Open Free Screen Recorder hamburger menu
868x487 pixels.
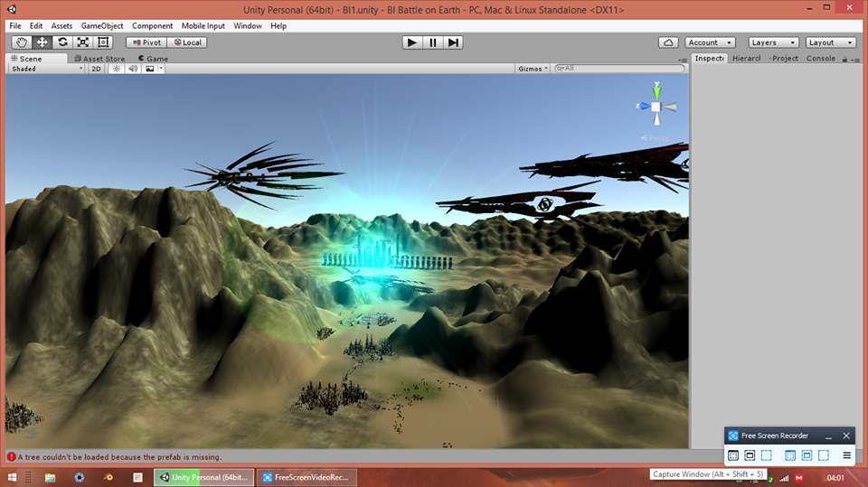coord(847,455)
